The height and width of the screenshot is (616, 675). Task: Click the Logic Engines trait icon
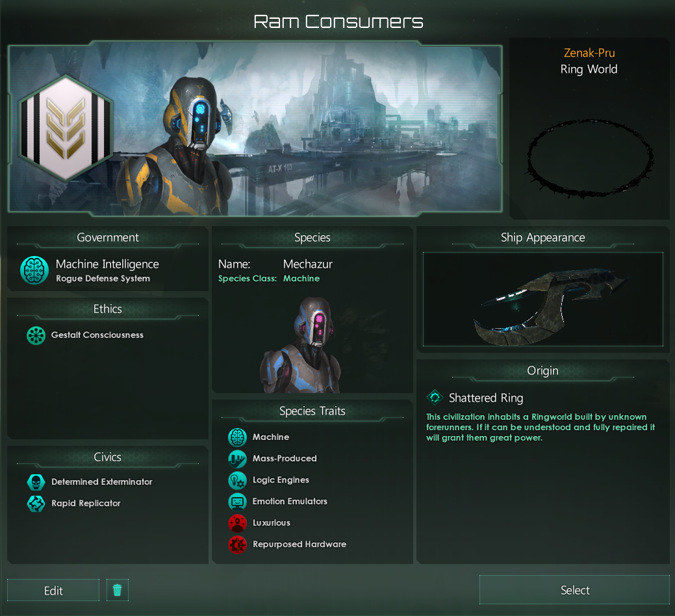237,480
